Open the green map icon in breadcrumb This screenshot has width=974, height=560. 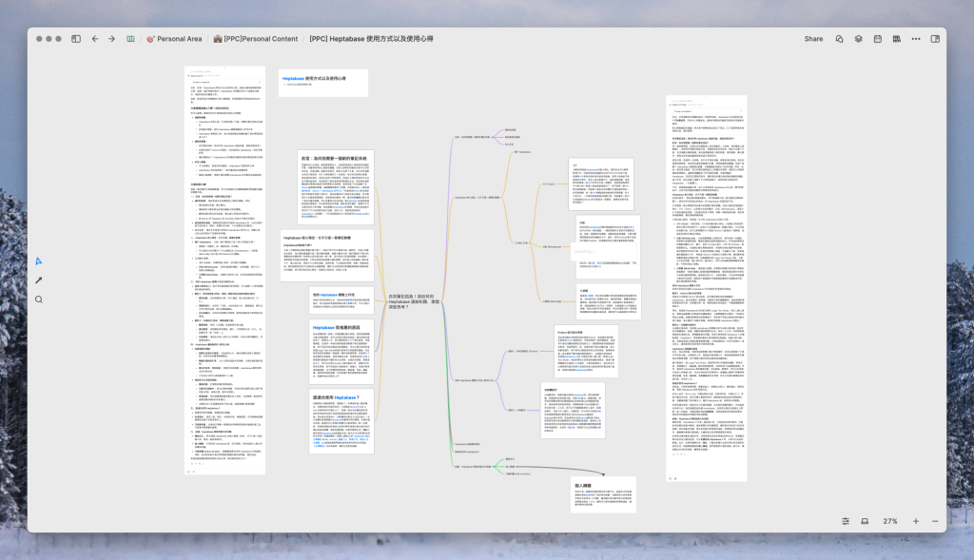[130, 38]
